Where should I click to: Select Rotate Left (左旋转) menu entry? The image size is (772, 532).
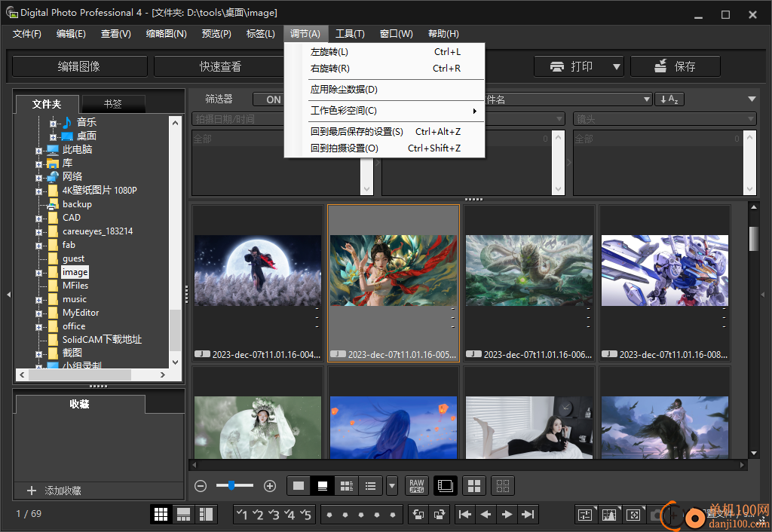pyautogui.click(x=385, y=52)
